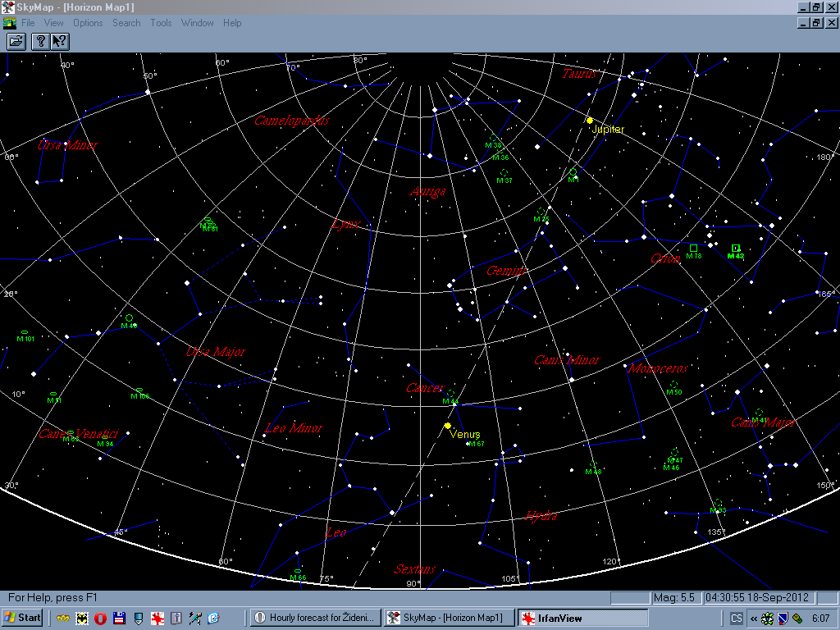Switch to SkyMap Horizon Map1 taskbar button
Image resolution: width=840 pixels, height=630 pixels.
point(449,618)
